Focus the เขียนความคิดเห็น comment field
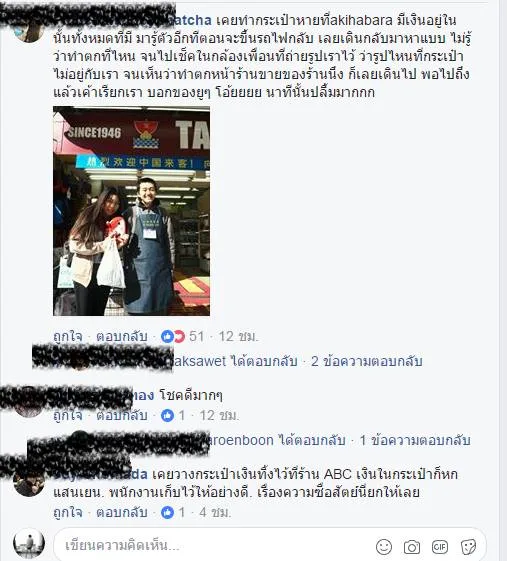 coord(215,546)
